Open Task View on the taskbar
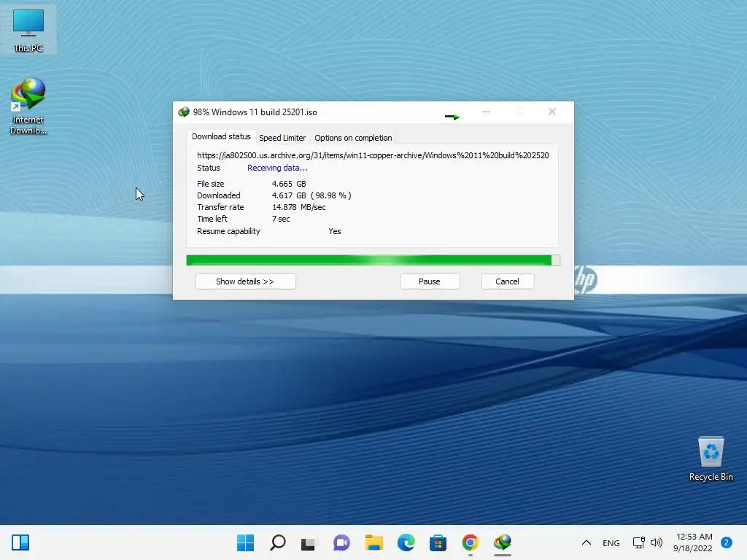Viewport: 747px width, 560px height. pyautogui.click(x=309, y=543)
